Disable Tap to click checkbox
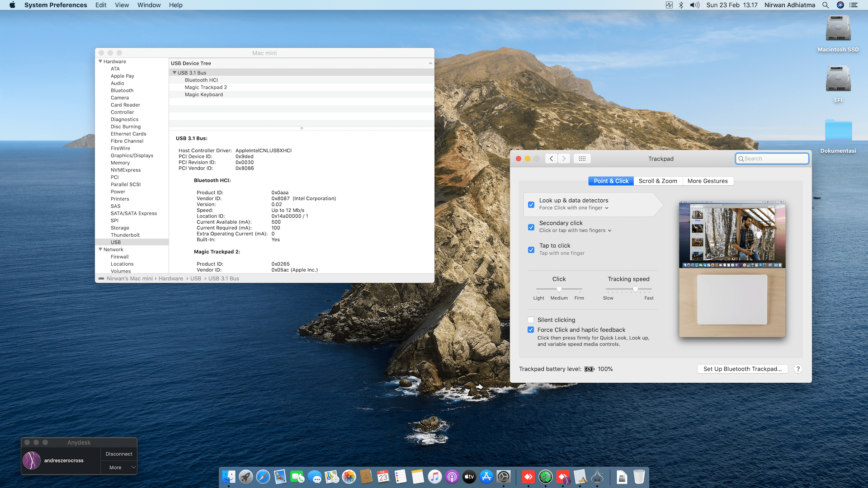868x488 pixels. click(x=531, y=250)
